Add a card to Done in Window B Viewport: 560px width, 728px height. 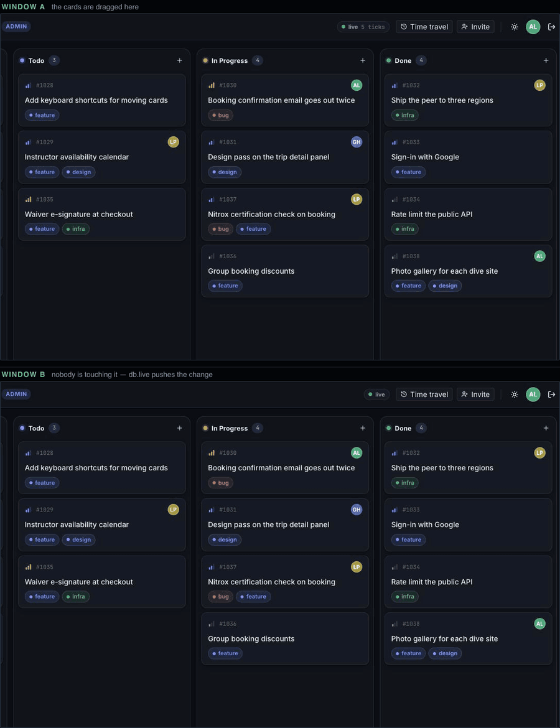tap(546, 428)
